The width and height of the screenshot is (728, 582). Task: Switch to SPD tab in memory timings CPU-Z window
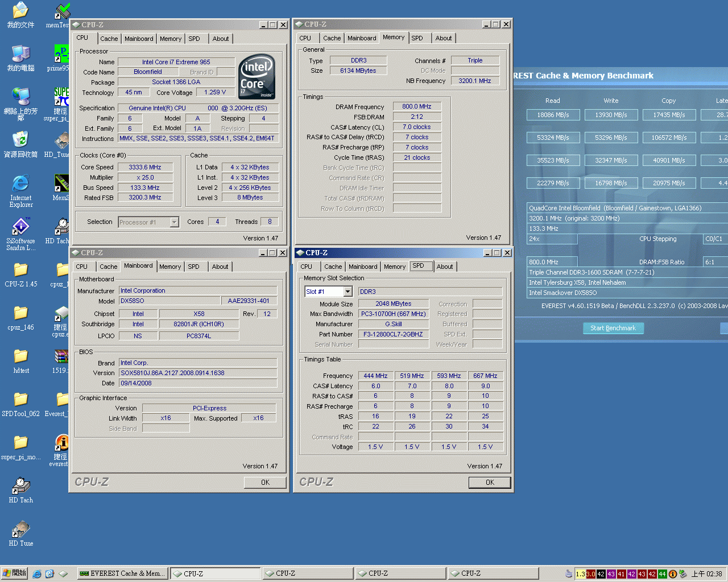tap(417, 38)
